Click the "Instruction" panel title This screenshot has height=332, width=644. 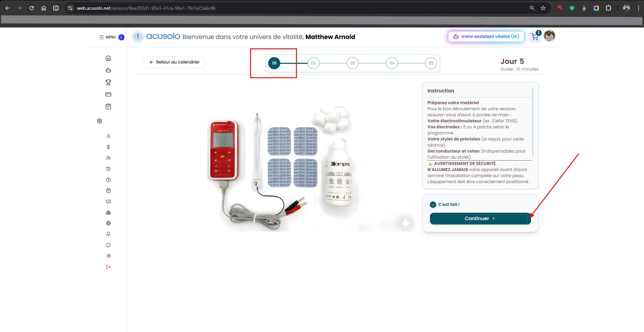point(440,91)
